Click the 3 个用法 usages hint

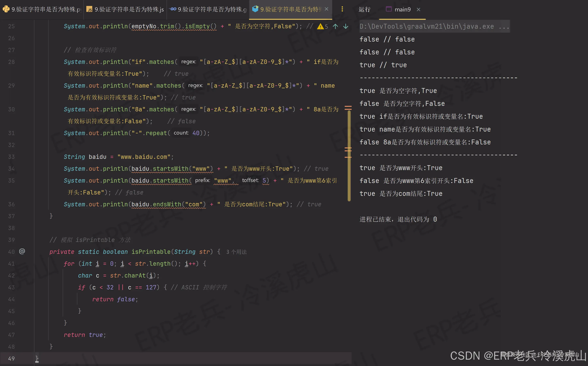pyautogui.click(x=236, y=252)
